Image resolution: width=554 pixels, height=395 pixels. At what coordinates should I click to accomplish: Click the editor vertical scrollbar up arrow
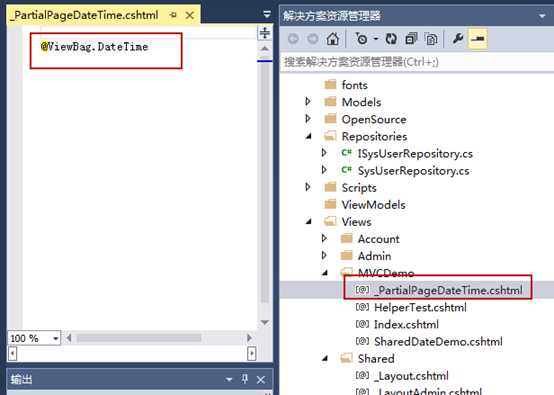tap(265, 48)
